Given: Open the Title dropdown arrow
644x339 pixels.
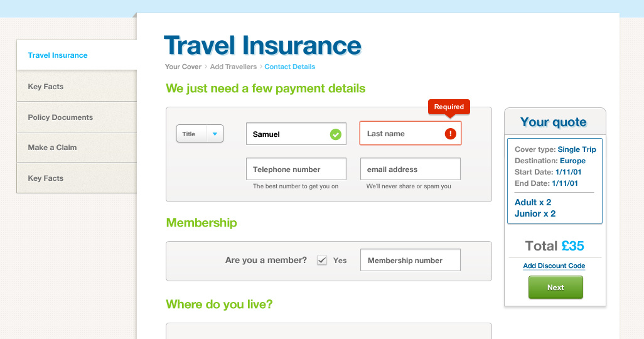Looking at the screenshot, I should (215, 134).
